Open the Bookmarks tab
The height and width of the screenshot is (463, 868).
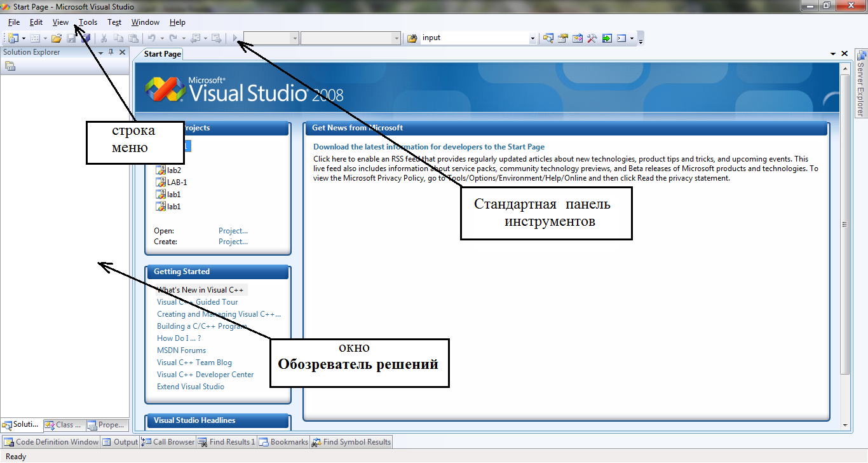tap(283, 442)
